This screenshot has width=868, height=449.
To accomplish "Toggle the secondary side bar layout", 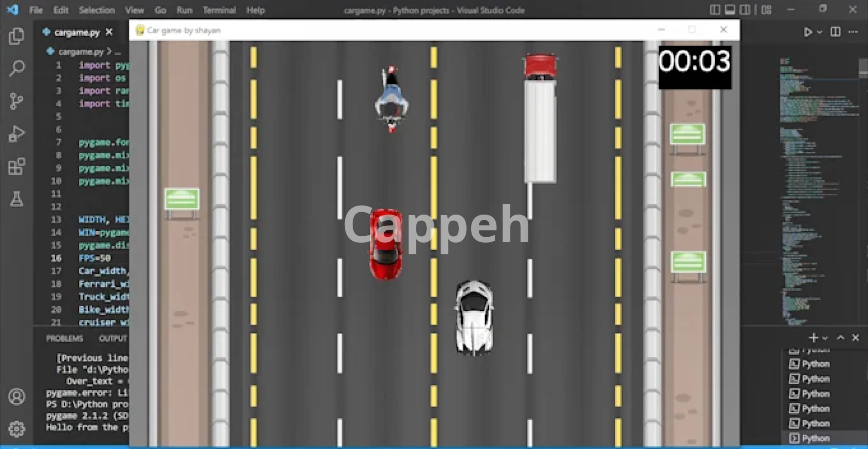I will point(745,10).
